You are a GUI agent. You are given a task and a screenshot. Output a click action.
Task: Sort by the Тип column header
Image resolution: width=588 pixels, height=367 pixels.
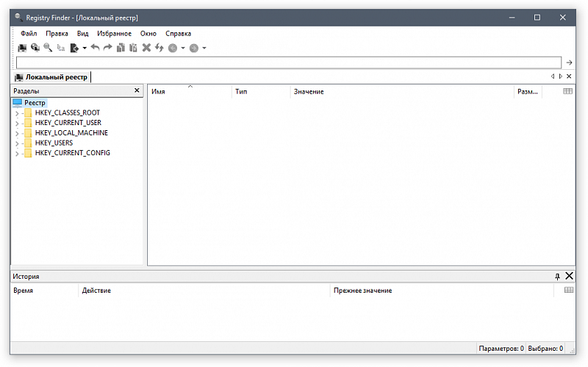click(x=261, y=91)
